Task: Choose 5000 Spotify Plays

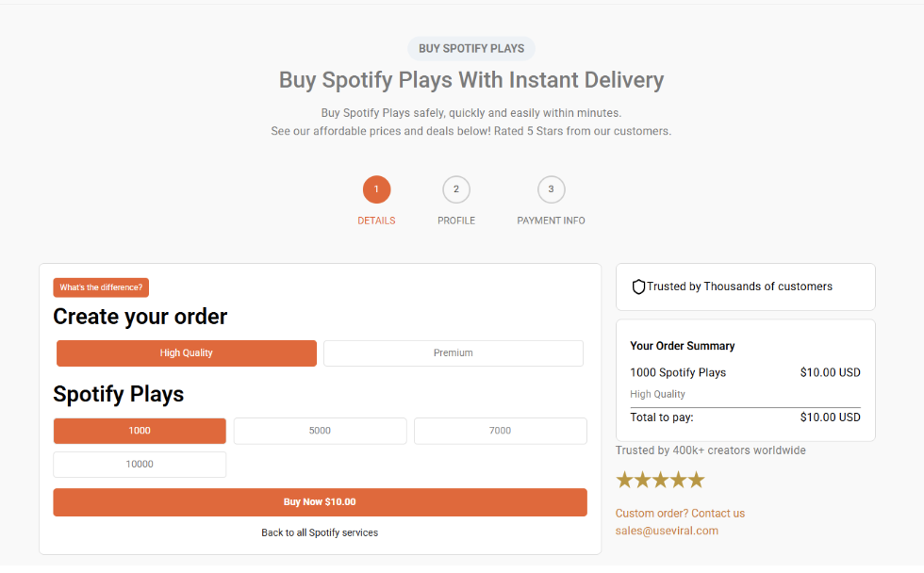Action: click(320, 431)
